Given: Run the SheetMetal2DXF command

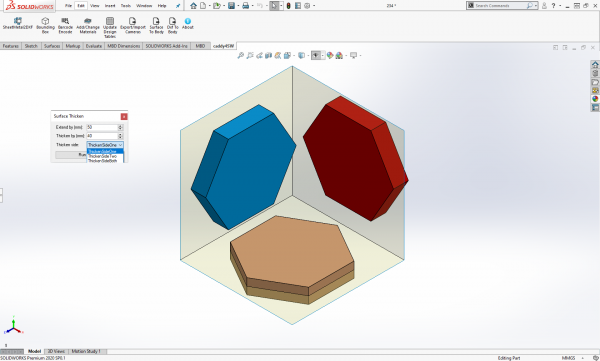Looking at the screenshot, I should 18,24.
